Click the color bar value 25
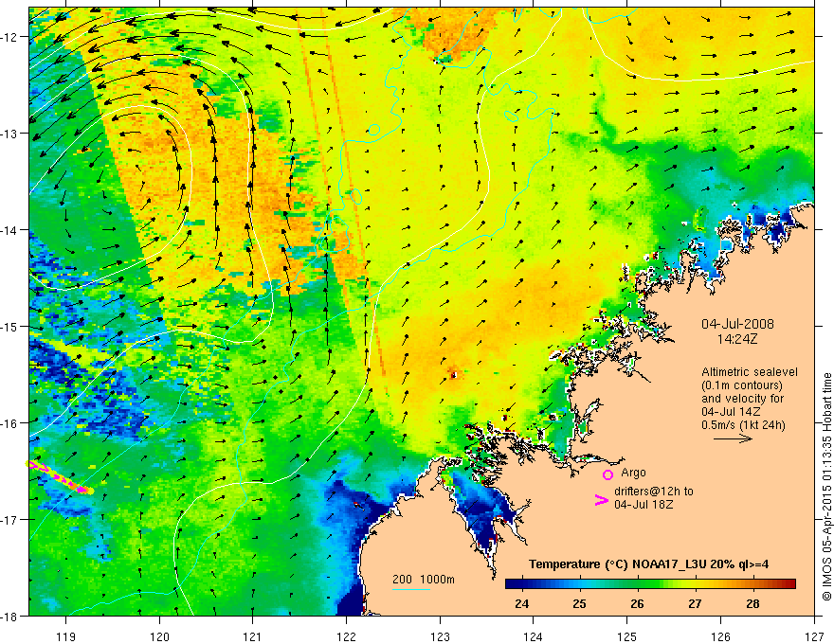The height and width of the screenshot is (644, 834). click(x=579, y=603)
